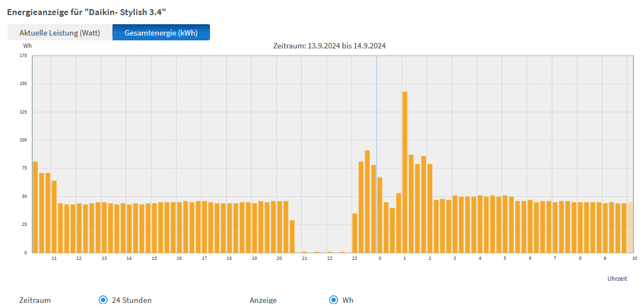Select the Gesamtenergie (kWh) tab
The height and width of the screenshot is (305, 644).
click(161, 33)
